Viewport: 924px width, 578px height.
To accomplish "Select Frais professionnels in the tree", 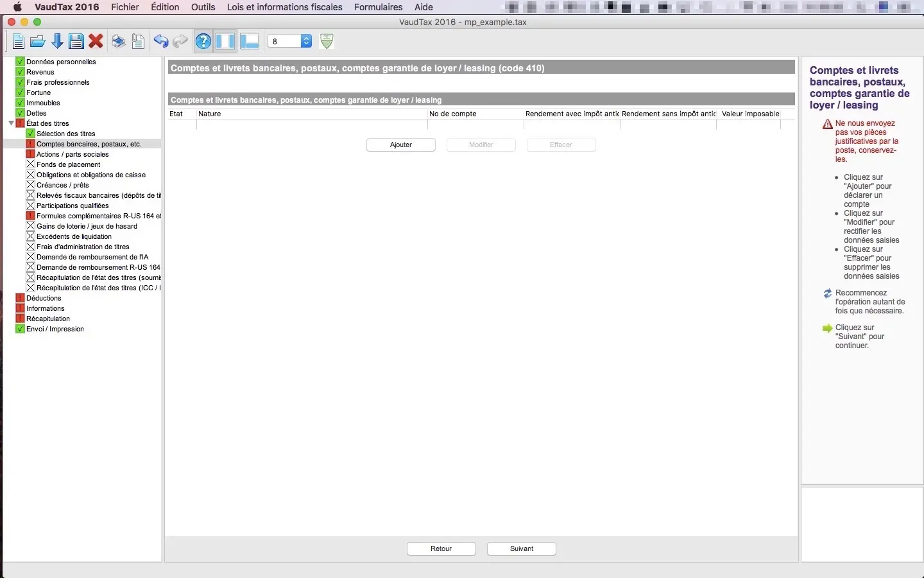I will 58,82.
